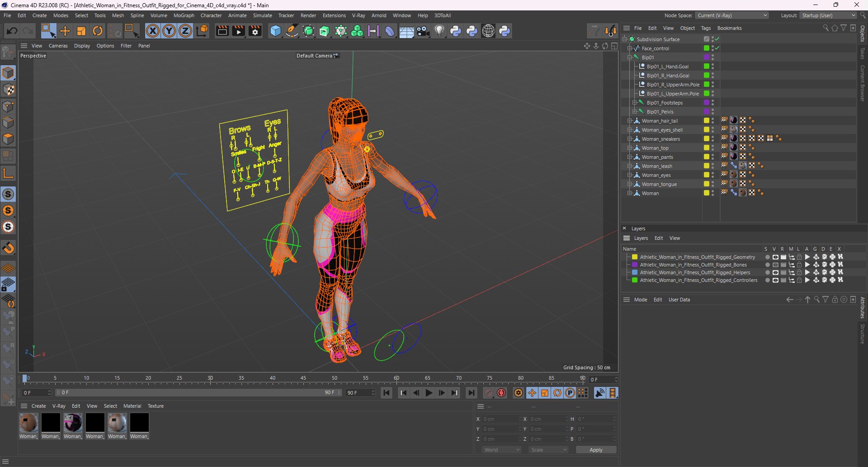Open Bookmarks in Object Manager
This screenshot has width=868, height=467.
coord(729,28)
